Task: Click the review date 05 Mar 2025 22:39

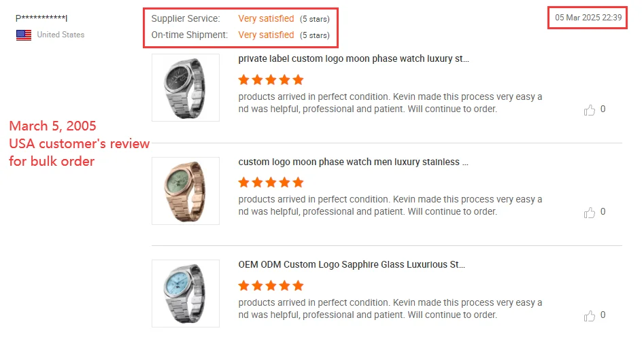Action: coord(588,18)
